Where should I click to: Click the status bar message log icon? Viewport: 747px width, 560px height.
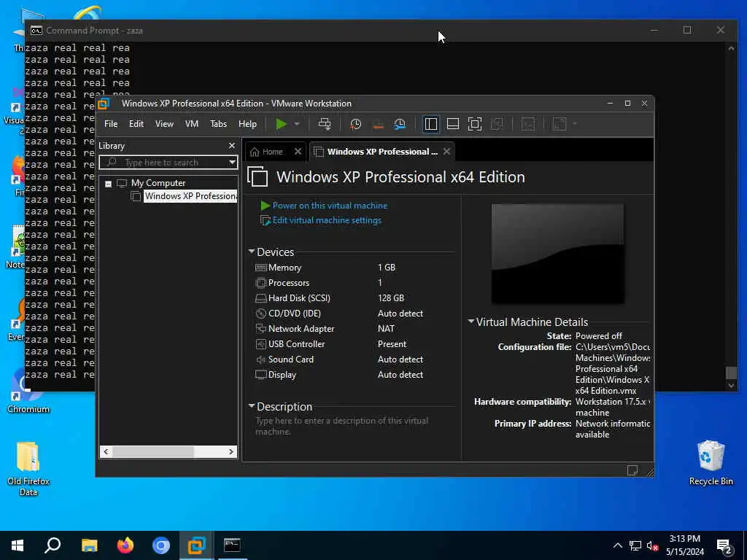[632, 470]
